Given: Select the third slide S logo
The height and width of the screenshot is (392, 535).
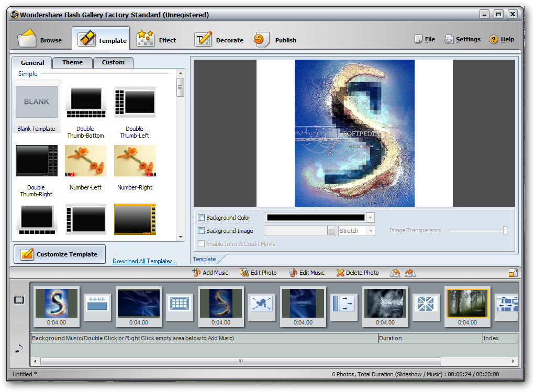Looking at the screenshot, I should pos(221,306).
